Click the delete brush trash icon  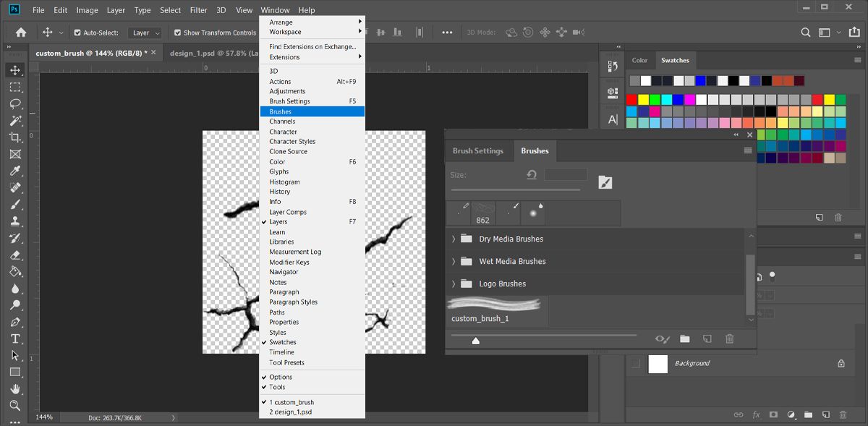729,338
